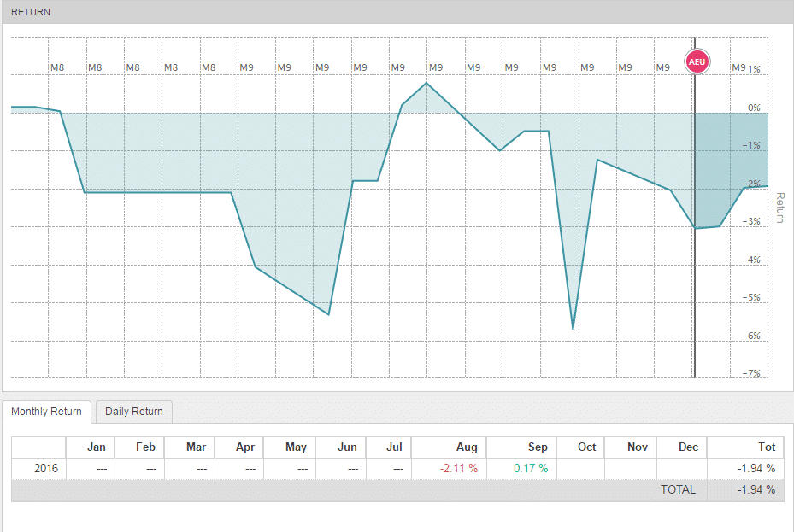Screen dimensions: 794x532
Task: Click the vertical Return axis label
Action: point(779,208)
